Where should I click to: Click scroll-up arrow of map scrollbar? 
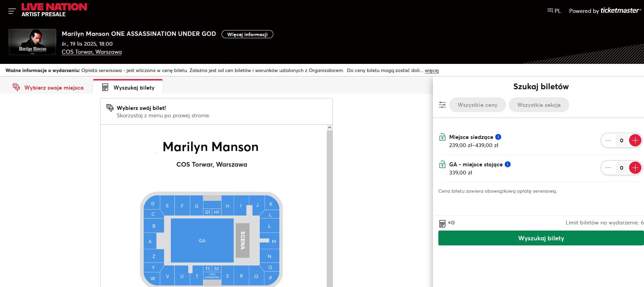329,127
